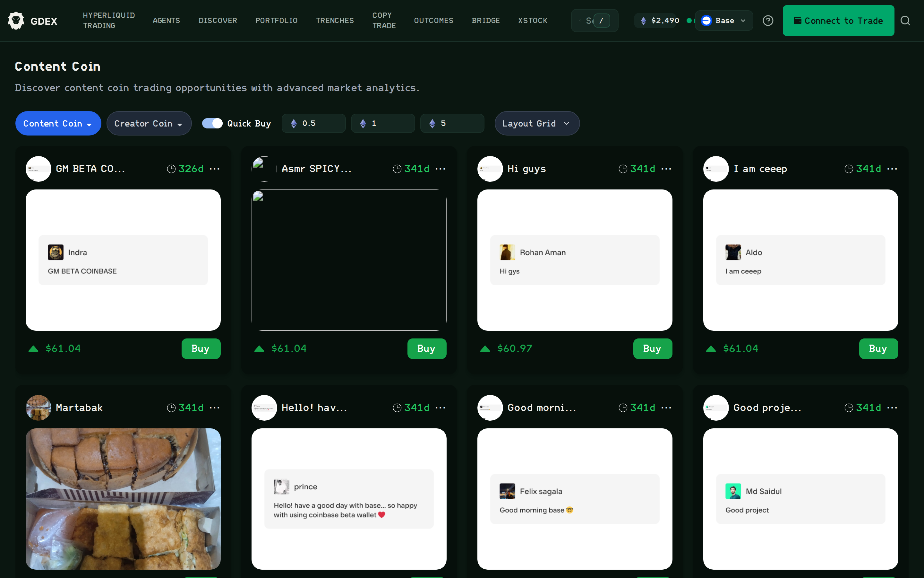Click the GDEX lion logo
The width and height of the screenshot is (924, 578).
click(x=16, y=21)
